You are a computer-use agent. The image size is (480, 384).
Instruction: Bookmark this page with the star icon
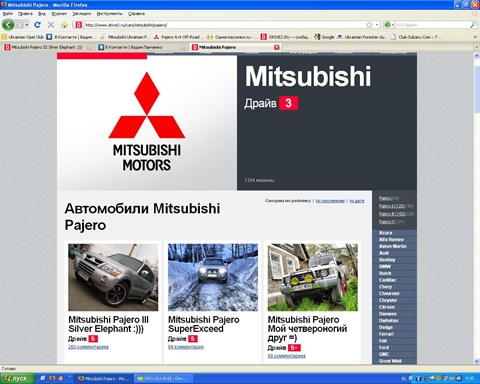[369, 25]
